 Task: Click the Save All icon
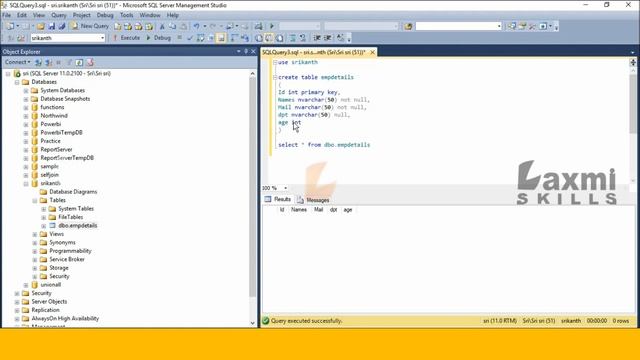point(62,27)
